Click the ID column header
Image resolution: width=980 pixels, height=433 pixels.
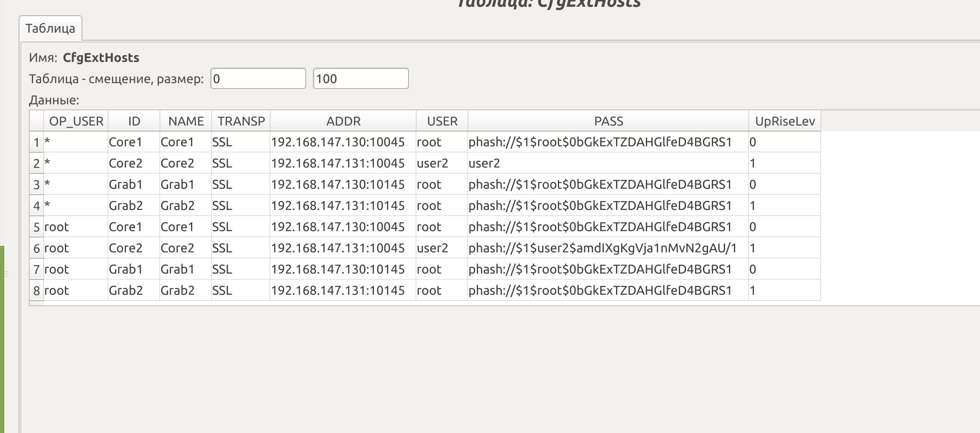pos(134,121)
